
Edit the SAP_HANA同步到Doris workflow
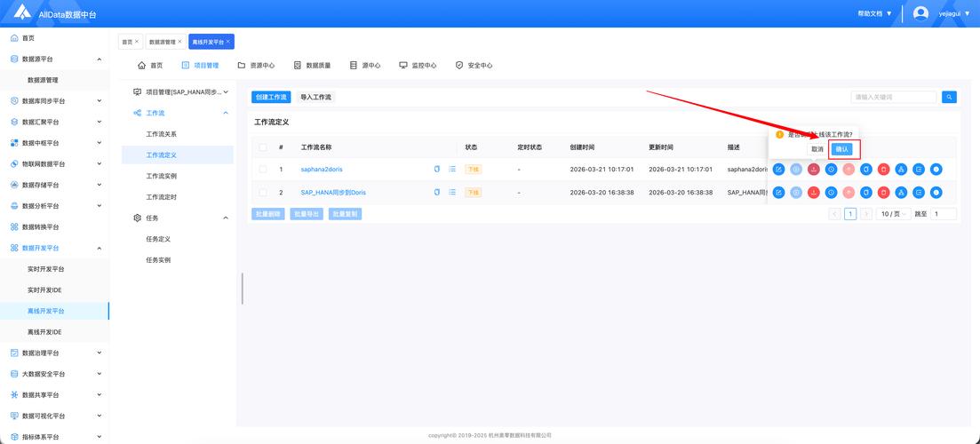(x=778, y=193)
